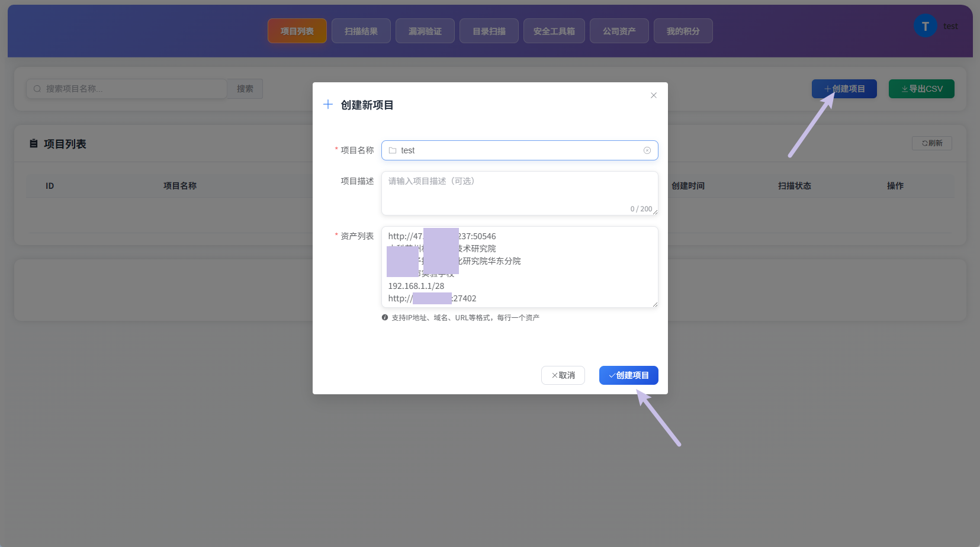Image resolution: width=980 pixels, height=547 pixels.
Task: Click the search magnifier icon
Action: pyautogui.click(x=37, y=89)
